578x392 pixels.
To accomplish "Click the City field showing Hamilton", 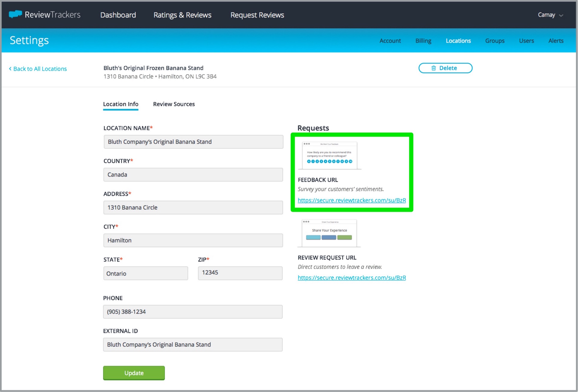I will pos(193,240).
